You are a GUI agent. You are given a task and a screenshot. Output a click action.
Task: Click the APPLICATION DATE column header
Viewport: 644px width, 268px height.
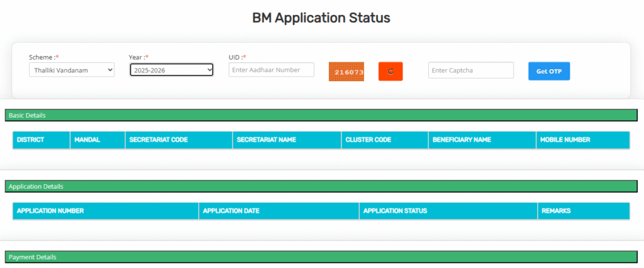pyautogui.click(x=279, y=211)
